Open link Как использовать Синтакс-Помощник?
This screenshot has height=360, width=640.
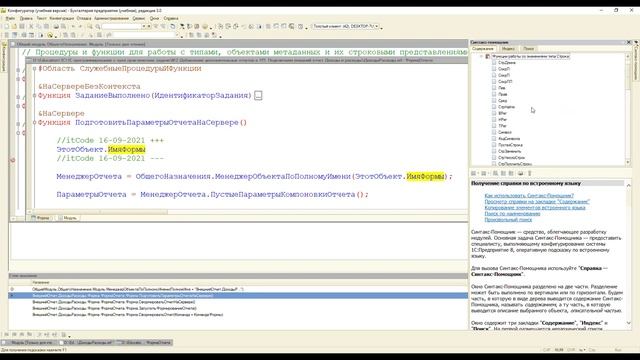pyautogui.click(x=529, y=196)
